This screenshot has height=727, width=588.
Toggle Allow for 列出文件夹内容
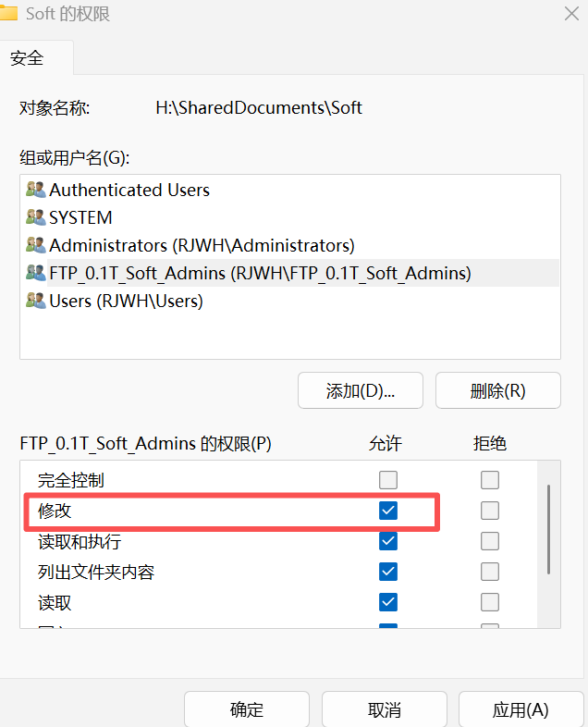coord(387,572)
